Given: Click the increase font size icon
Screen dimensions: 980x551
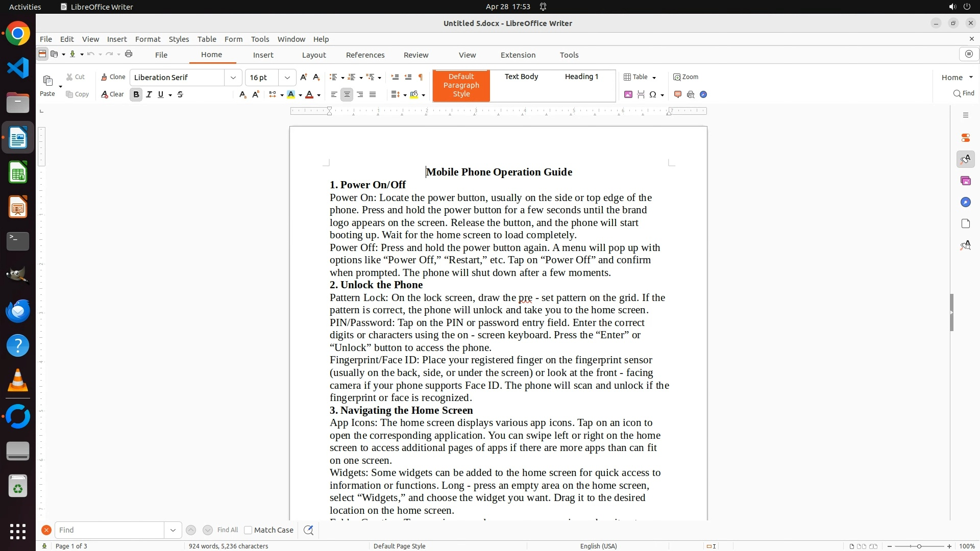Looking at the screenshot, I should coord(304,77).
